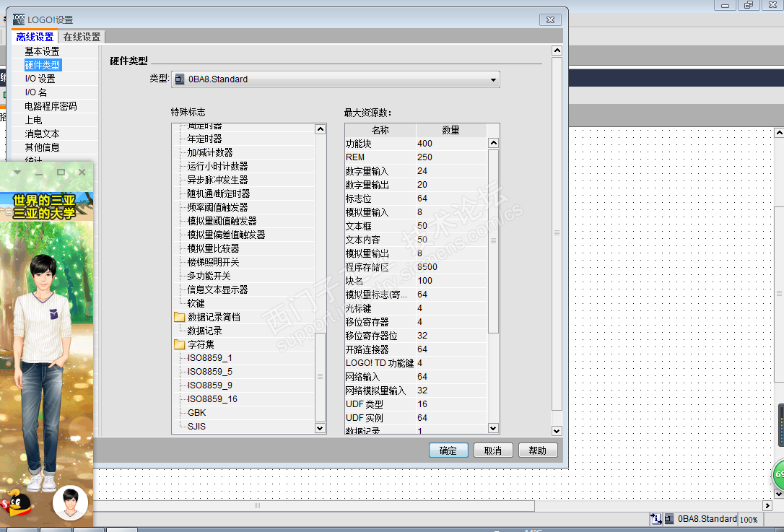Select 其他信息 in the settings list

click(42, 147)
